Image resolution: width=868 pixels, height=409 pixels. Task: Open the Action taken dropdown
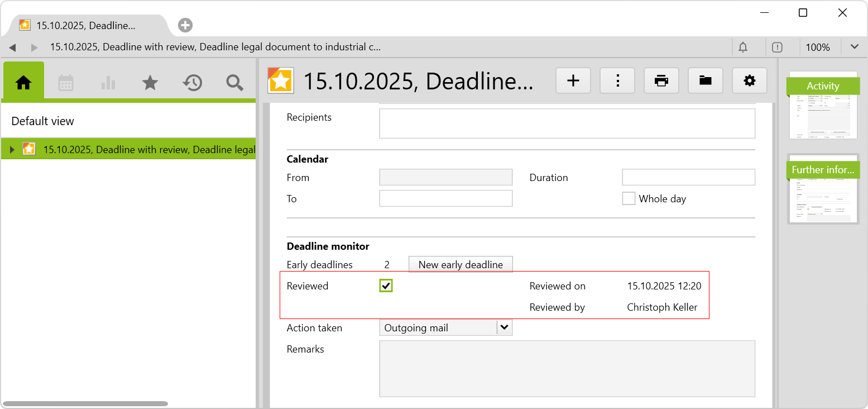click(505, 328)
